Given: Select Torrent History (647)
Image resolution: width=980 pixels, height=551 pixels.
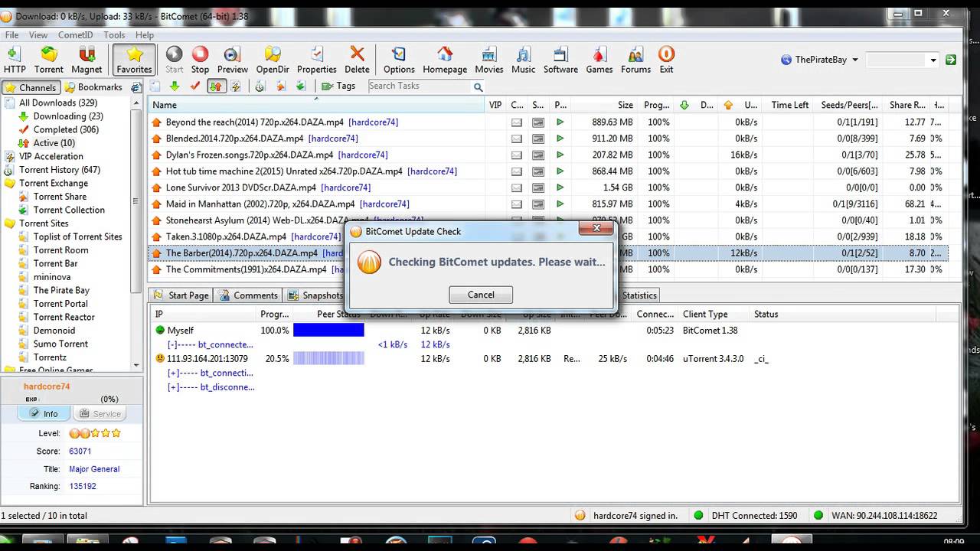Looking at the screenshot, I should pyautogui.click(x=60, y=170).
